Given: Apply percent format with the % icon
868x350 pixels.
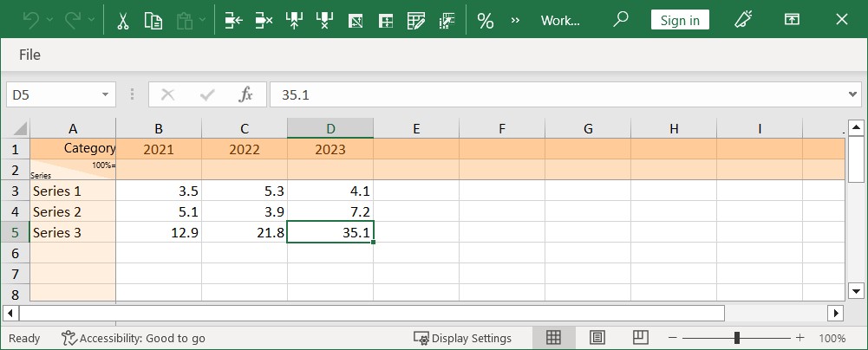Looking at the screenshot, I should (486, 21).
